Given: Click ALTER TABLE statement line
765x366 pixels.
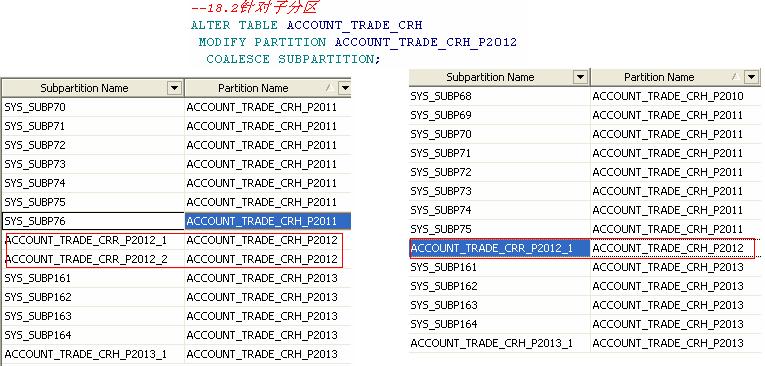Looking at the screenshot, I should pos(306,25).
